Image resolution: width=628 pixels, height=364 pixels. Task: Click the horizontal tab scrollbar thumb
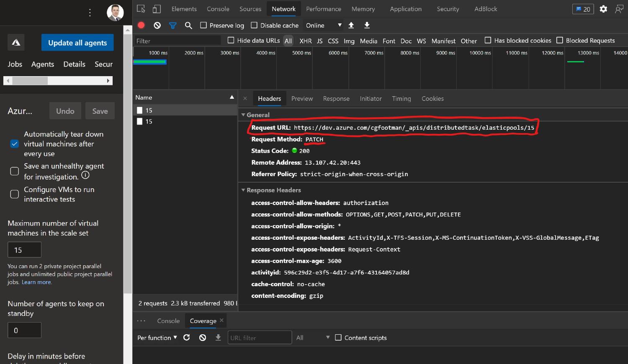pyautogui.click(x=30, y=81)
